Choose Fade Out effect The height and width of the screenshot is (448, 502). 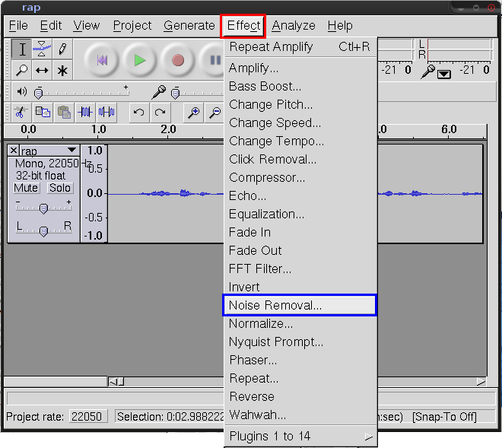click(300, 250)
